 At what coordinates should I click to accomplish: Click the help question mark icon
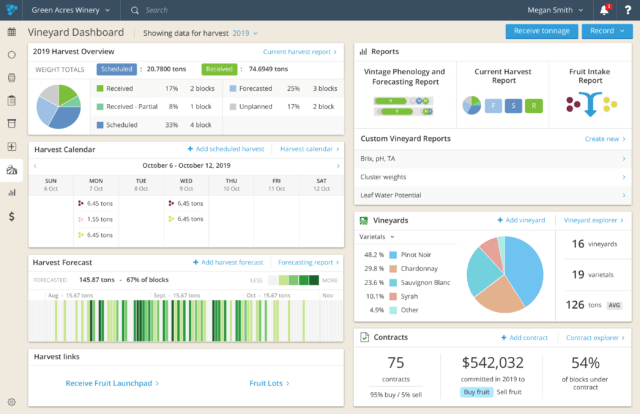coord(626,10)
